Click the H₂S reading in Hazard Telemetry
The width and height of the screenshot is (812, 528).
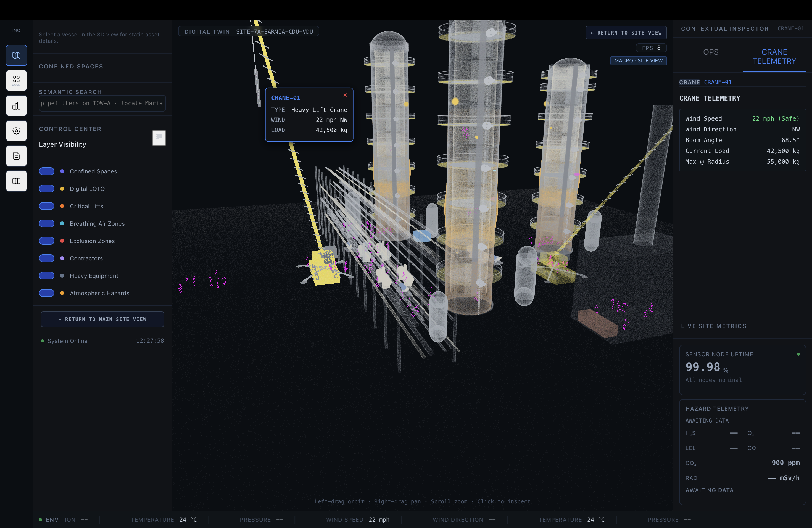pos(711,433)
